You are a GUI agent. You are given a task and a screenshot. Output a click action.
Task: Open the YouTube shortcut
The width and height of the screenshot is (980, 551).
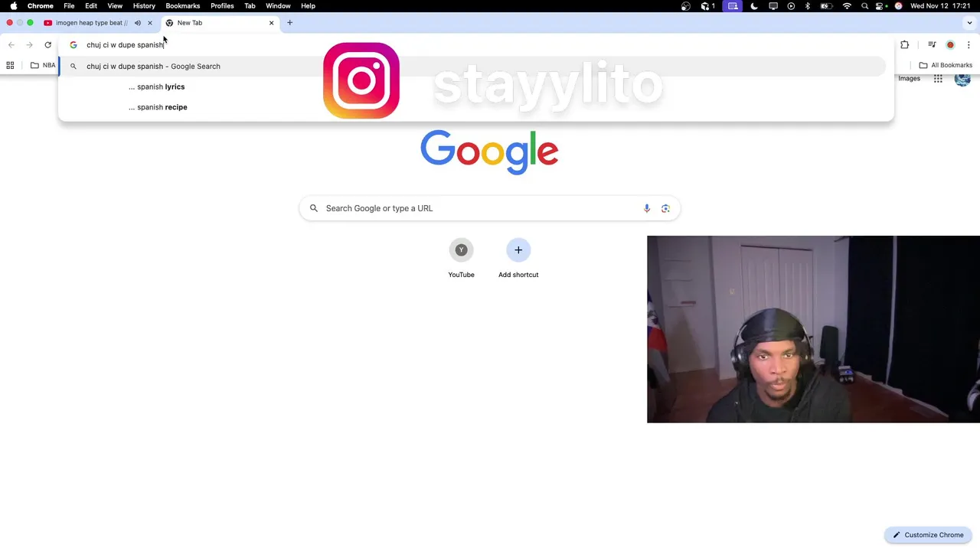tap(461, 259)
